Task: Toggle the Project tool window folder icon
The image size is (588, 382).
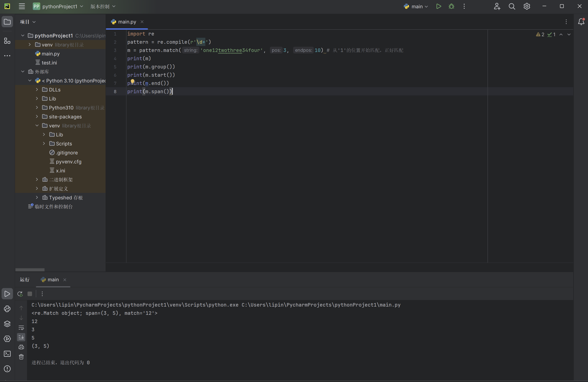Action: (7, 22)
